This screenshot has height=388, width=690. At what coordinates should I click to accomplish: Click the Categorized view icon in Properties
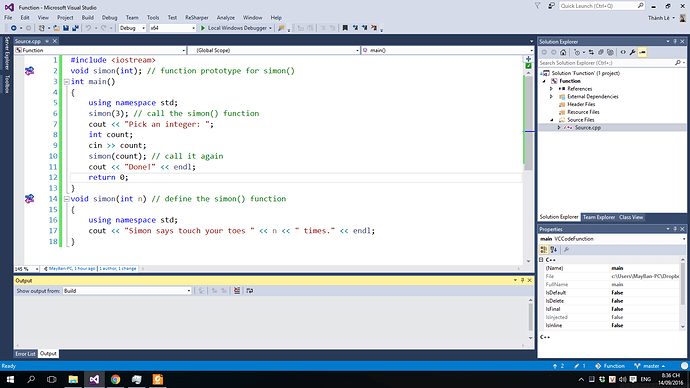coord(544,250)
